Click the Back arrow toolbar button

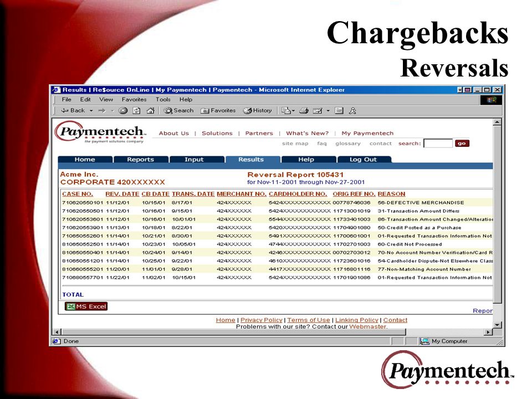point(73,111)
